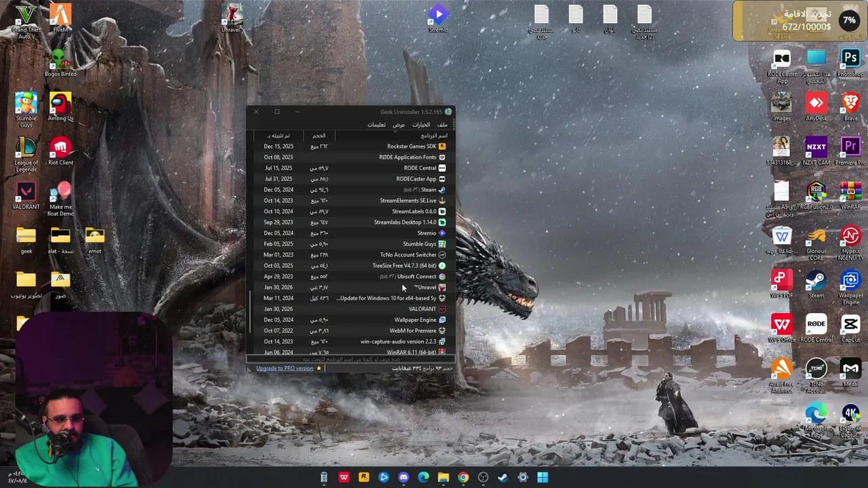Select TreeSize Free V4.7.3 row
This screenshot has width=868, height=488.
(x=350, y=266)
